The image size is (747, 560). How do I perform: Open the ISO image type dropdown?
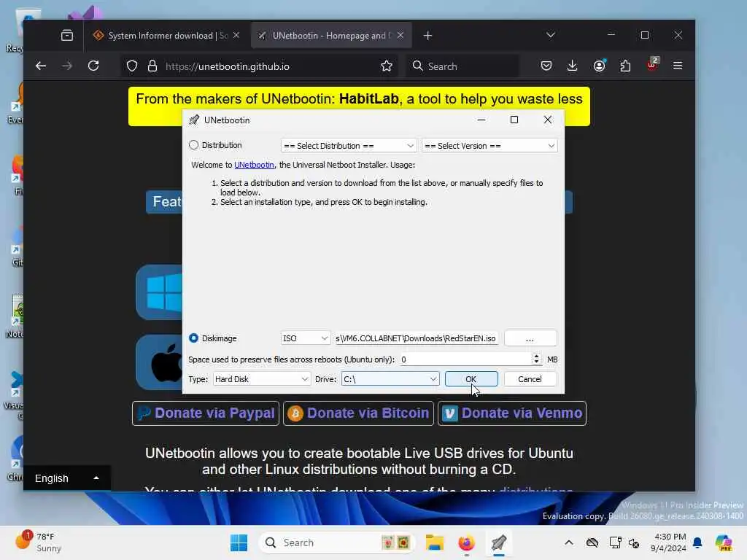(305, 338)
